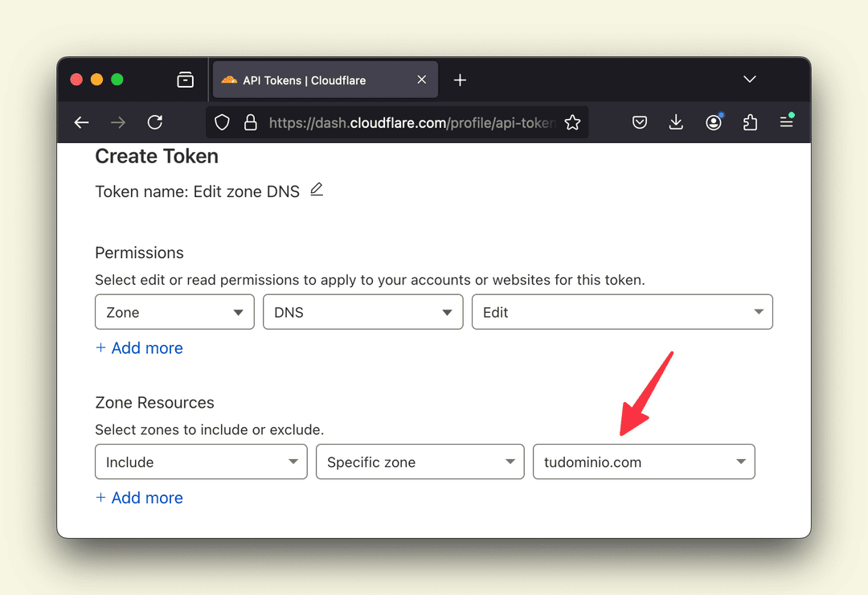Click the Permissions section heading
Image resolution: width=868 pixels, height=595 pixels.
pos(139,252)
